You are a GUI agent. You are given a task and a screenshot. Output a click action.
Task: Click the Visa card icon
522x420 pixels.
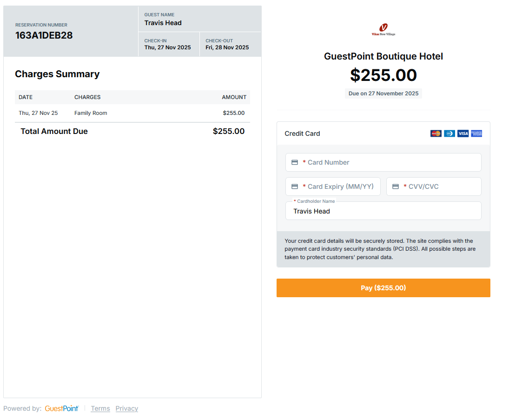463,133
